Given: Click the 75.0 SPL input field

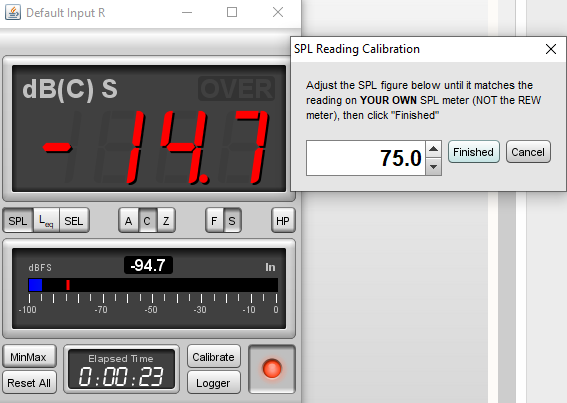Looking at the screenshot, I should pos(366,158).
